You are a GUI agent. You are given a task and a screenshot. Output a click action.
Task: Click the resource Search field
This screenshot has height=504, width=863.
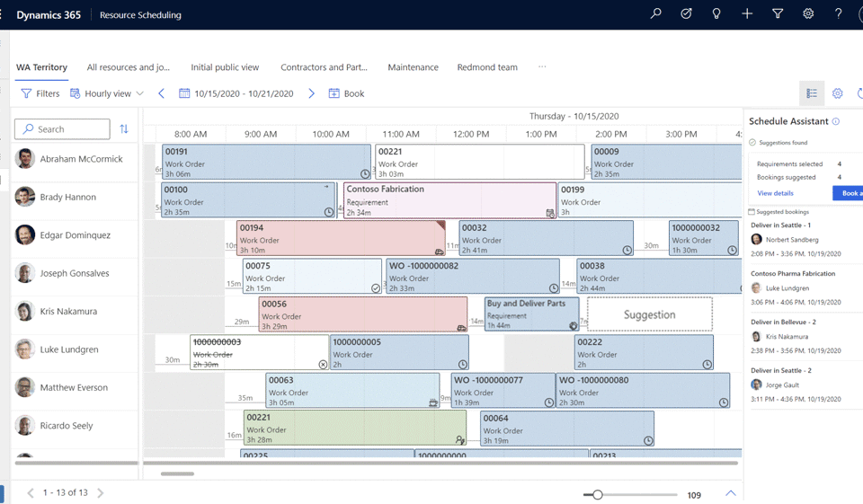click(x=62, y=128)
